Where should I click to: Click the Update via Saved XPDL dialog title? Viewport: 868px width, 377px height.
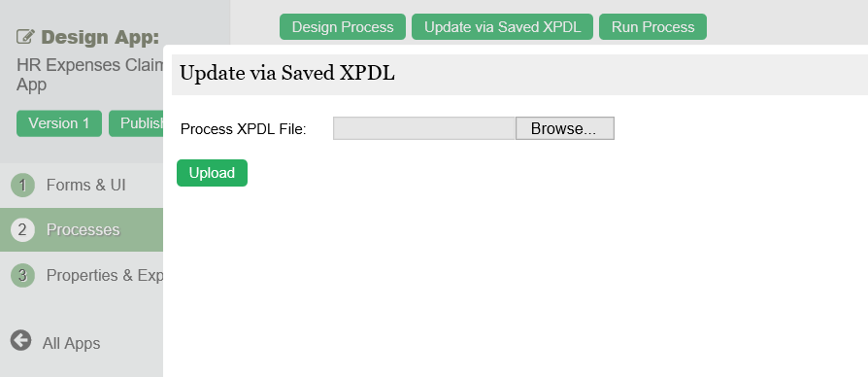tap(287, 73)
